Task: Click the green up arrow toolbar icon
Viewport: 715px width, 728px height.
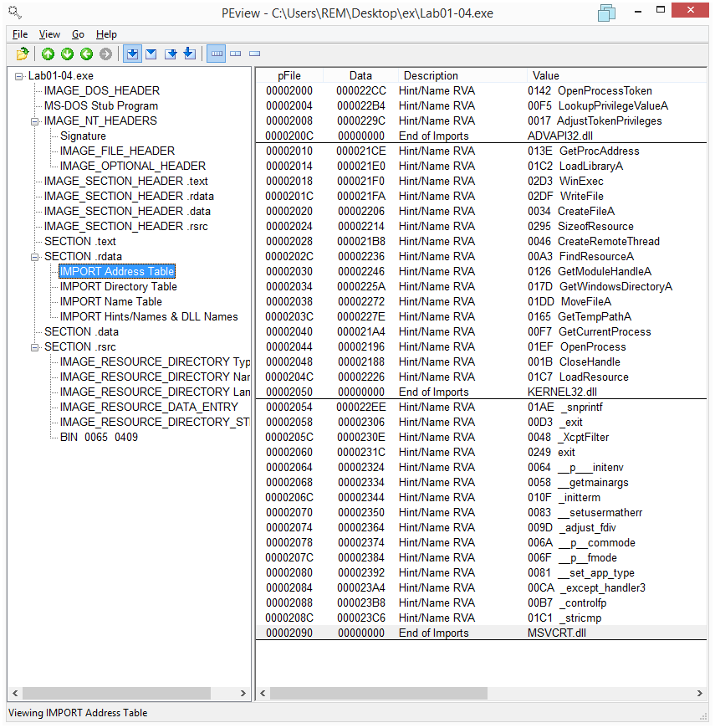Action: click(48, 54)
